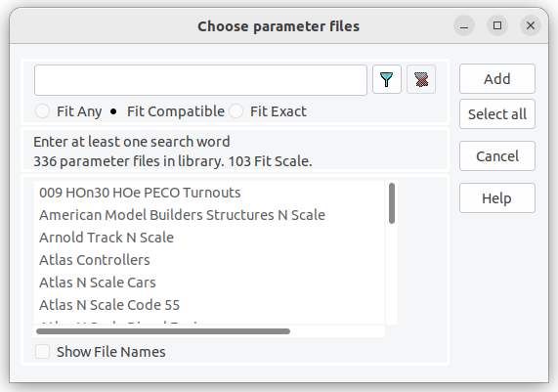Click the Select all button
The image size is (558, 392).
click(x=497, y=114)
